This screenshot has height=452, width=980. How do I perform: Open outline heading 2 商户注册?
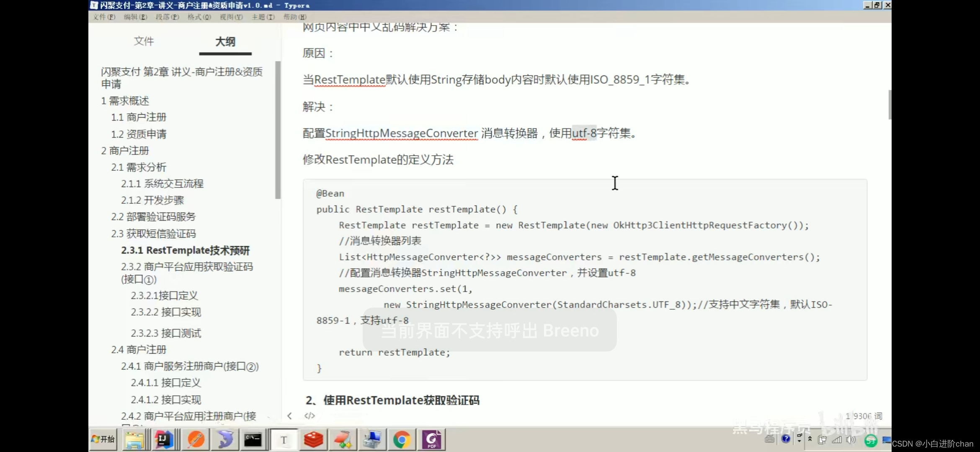click(125, 151)
